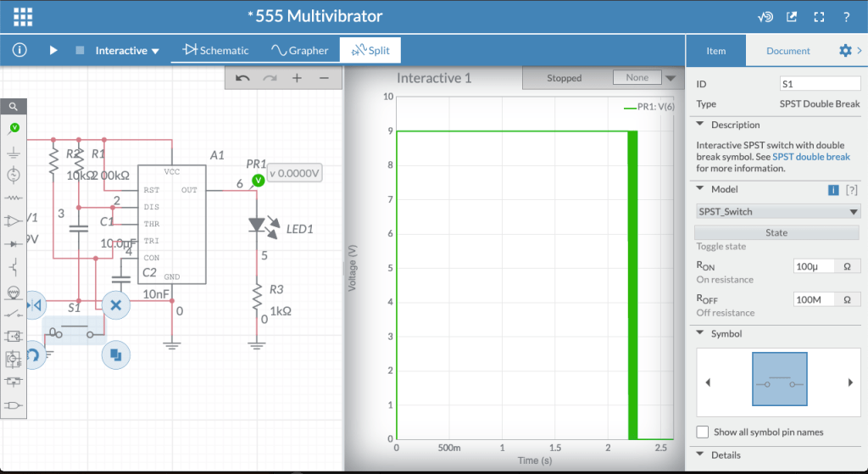Enter fullscreen mode using the top-right icon
Viewport: 868px width, 474px height.
(819, 16)
